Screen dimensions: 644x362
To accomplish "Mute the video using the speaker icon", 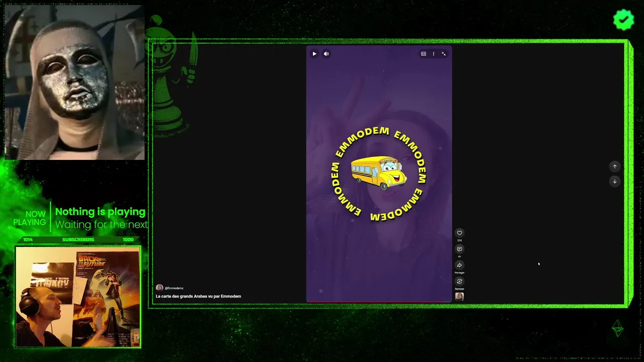I will click(326, 54).
